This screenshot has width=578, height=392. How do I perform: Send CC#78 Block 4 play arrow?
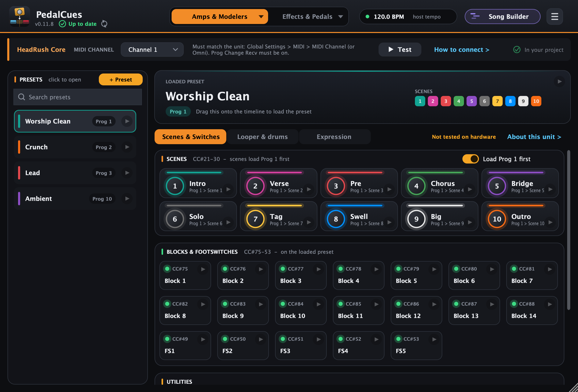click(x=376, y=269)
